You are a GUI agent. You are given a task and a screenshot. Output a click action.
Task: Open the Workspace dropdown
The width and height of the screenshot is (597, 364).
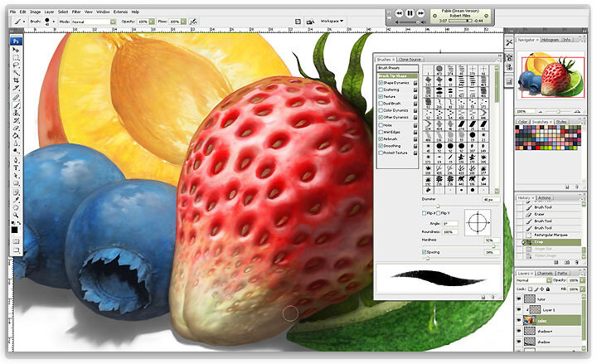click(x=332, y=21)
